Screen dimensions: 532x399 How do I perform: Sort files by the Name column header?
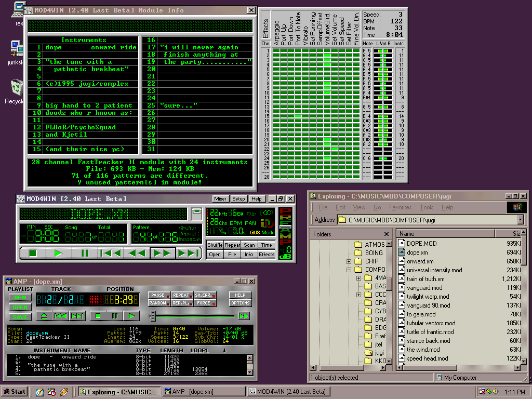(x=446, y=234)
